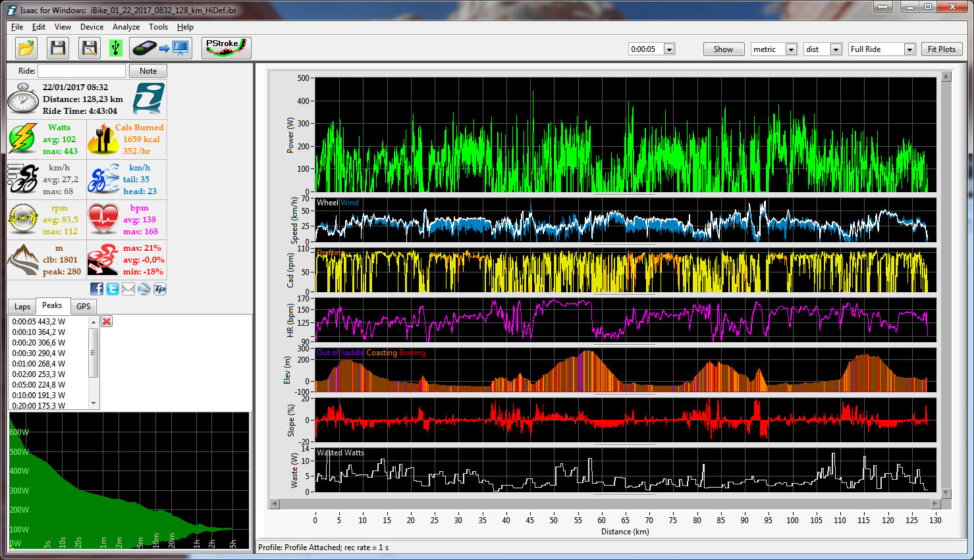
Task: Send ride by email envelope icon
Action: (x=128, y=289)
